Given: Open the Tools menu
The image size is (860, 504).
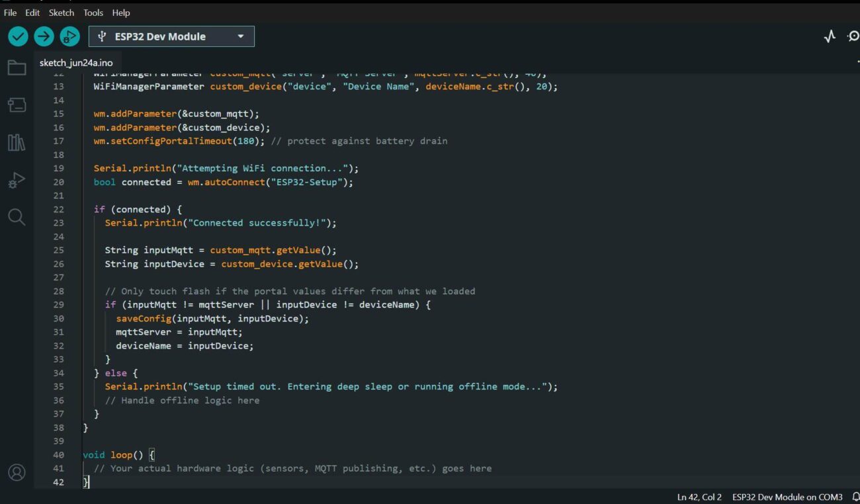Looking at the screenshot, I should coord(93,13).
